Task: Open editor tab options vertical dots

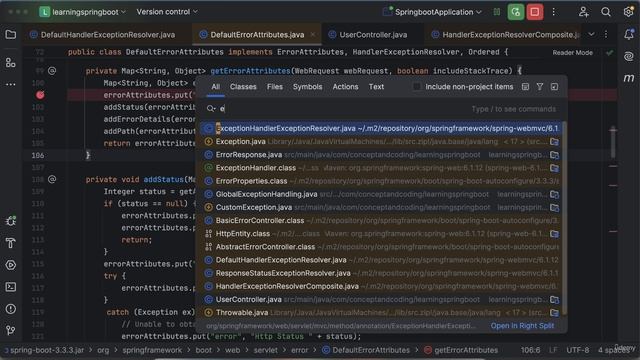Action: tap(606, 34)
